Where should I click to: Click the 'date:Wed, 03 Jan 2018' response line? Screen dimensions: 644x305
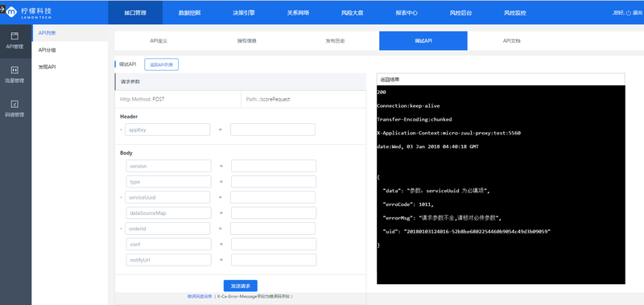427,146
